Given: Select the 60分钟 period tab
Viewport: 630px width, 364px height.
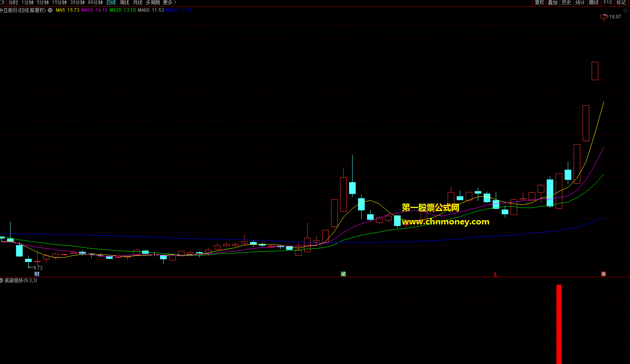Looking at the screenshot, I should [95, 2].
